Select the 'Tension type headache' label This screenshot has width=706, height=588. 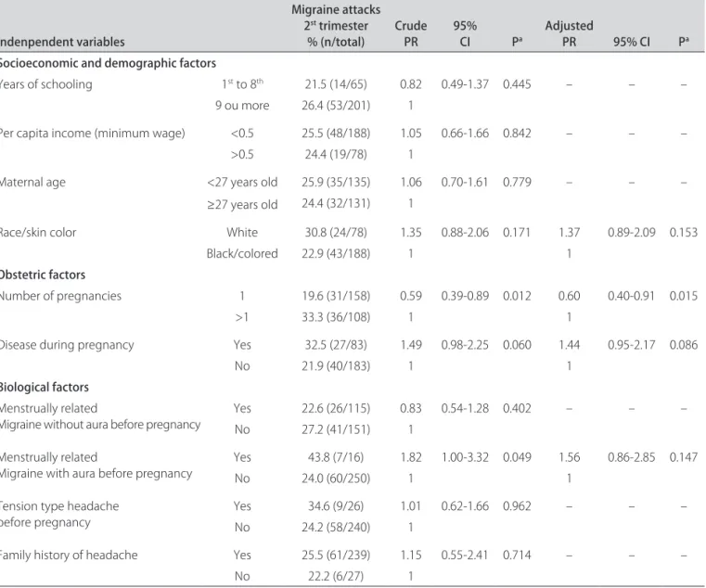59,506
